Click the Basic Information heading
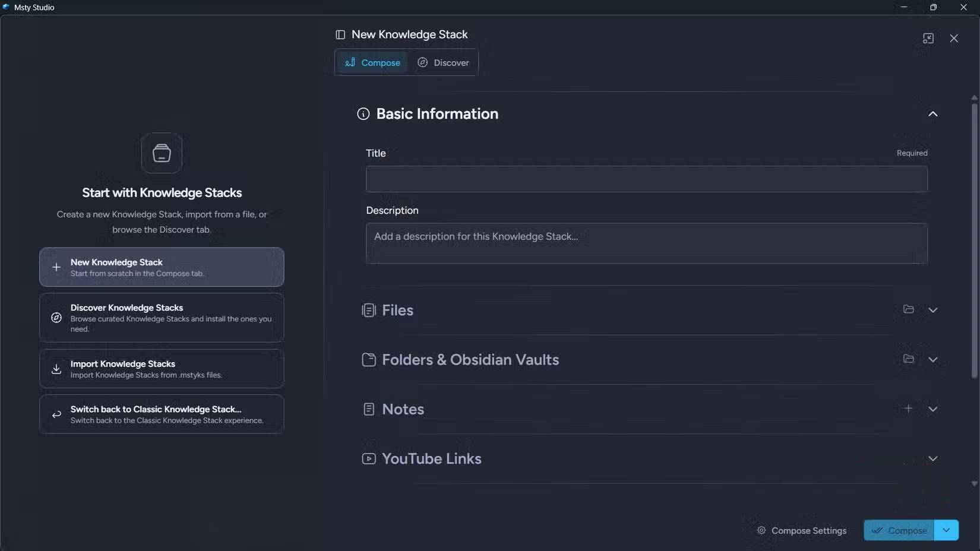The height and width of the screenshot is (551, 980). pyautogui.click(x=437, y=114)
